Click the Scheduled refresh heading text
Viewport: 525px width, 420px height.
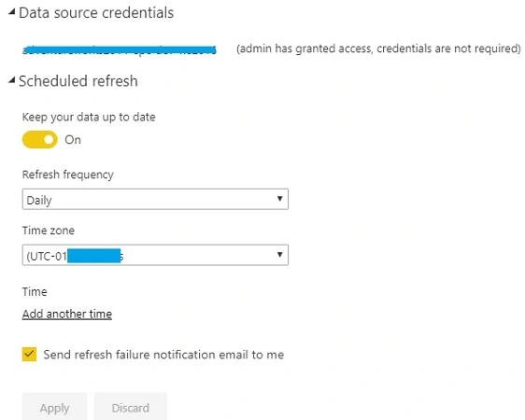(78, 81)
